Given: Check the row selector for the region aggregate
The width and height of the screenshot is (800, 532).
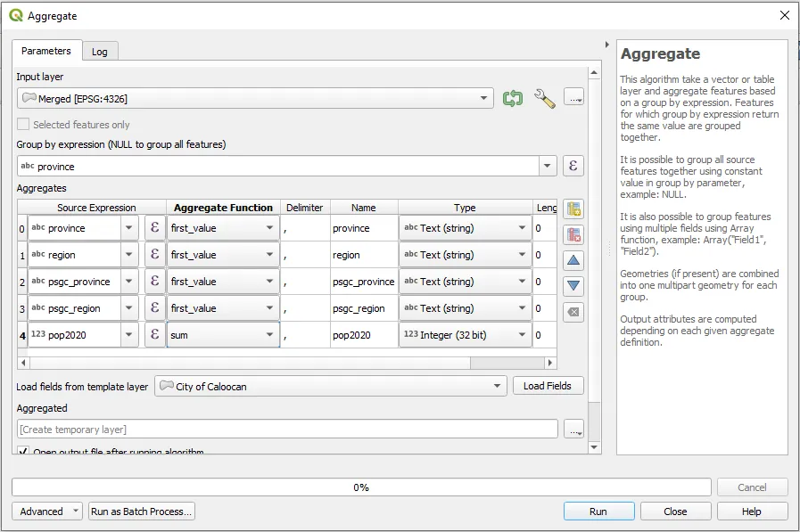Looking at the screenshot, I should pyautogui.click(x=22, y=256).
